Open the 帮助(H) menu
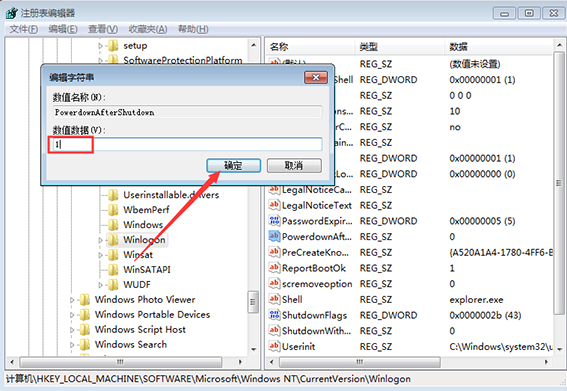 click(193, 29)
